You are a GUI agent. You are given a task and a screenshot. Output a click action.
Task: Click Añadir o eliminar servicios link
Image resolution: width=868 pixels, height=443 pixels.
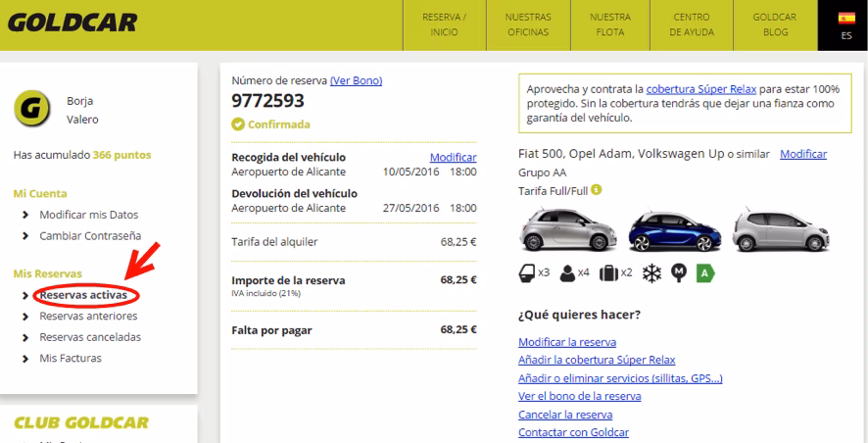click(x=620, y=378)
